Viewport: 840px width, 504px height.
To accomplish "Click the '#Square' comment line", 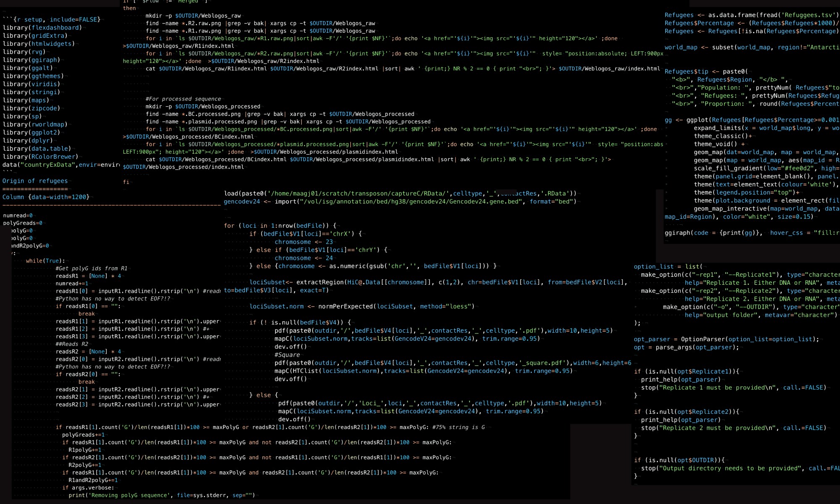I will tap(287, 355).
